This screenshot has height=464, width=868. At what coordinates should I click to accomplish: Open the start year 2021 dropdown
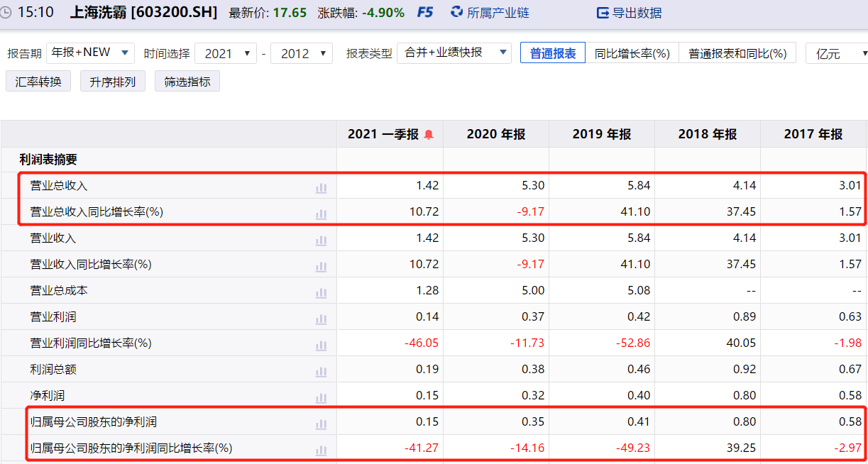click(x=226, y=53)
